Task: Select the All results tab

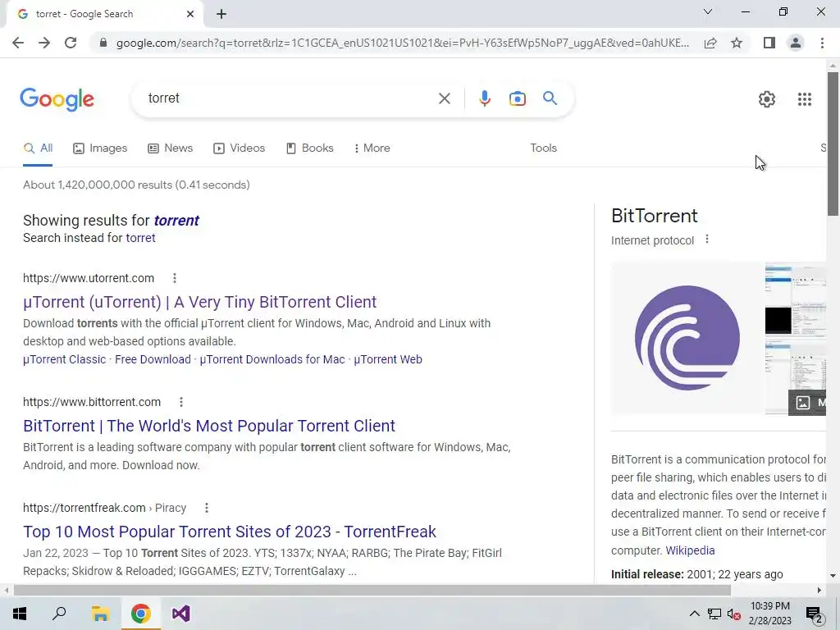Action: pyautogui.click(x=38, y=148)
